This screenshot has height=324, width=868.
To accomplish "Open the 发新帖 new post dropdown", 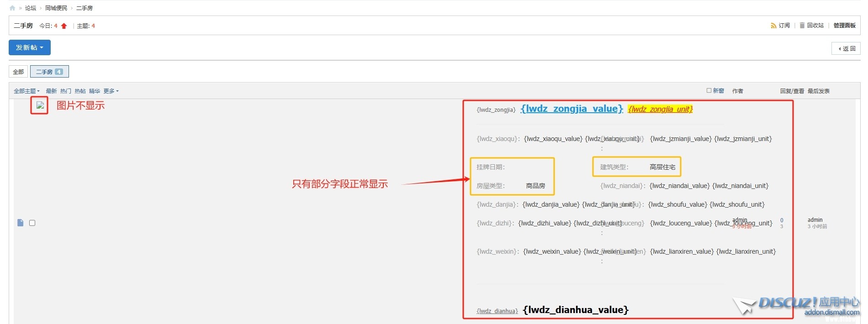I will (x=30, y=47).
